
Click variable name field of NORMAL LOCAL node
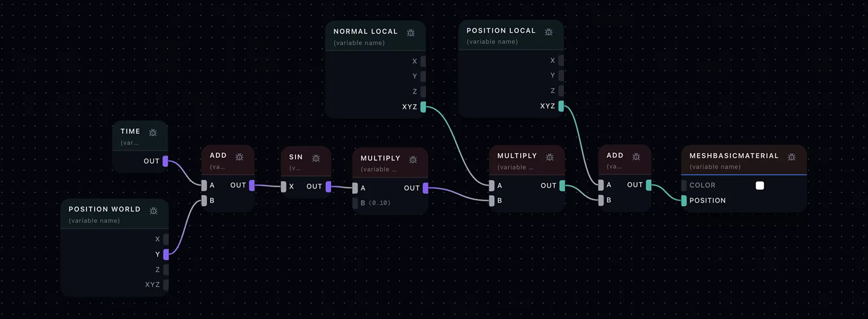point(359,43)
